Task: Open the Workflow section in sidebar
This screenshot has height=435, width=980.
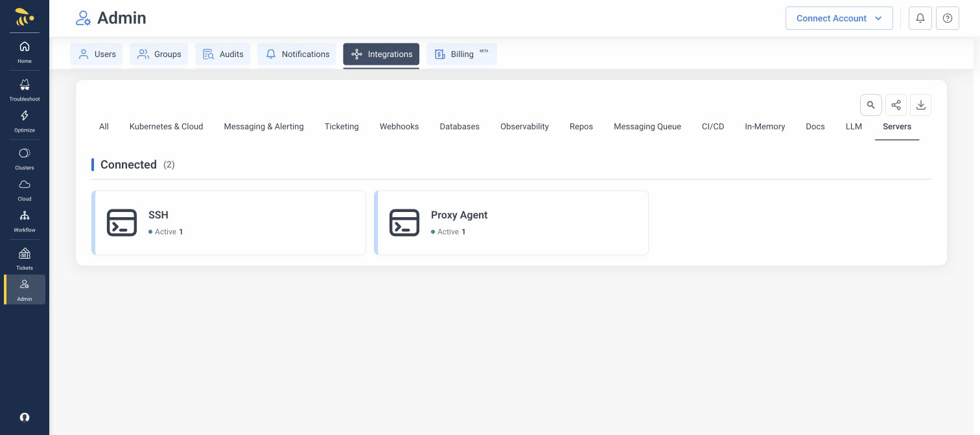Action: pyautogui.click(x=25, y=220)
